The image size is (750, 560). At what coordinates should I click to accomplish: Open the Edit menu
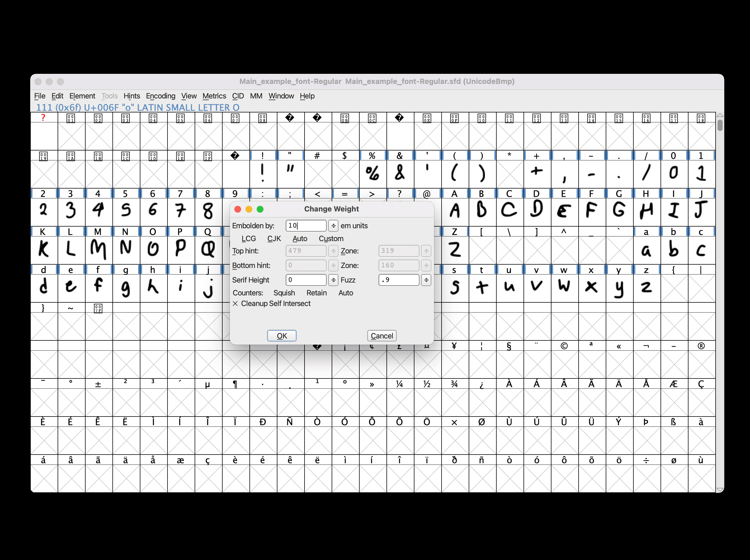pyautogui.click(x=57, y=96)
